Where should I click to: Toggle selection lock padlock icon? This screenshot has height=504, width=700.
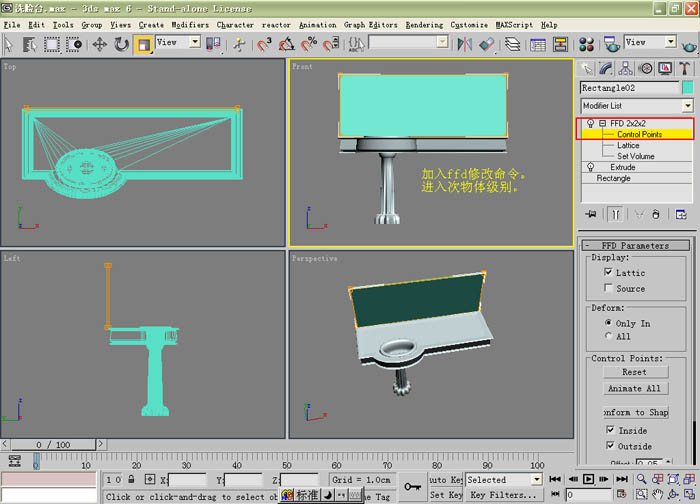tap(131, 479)
